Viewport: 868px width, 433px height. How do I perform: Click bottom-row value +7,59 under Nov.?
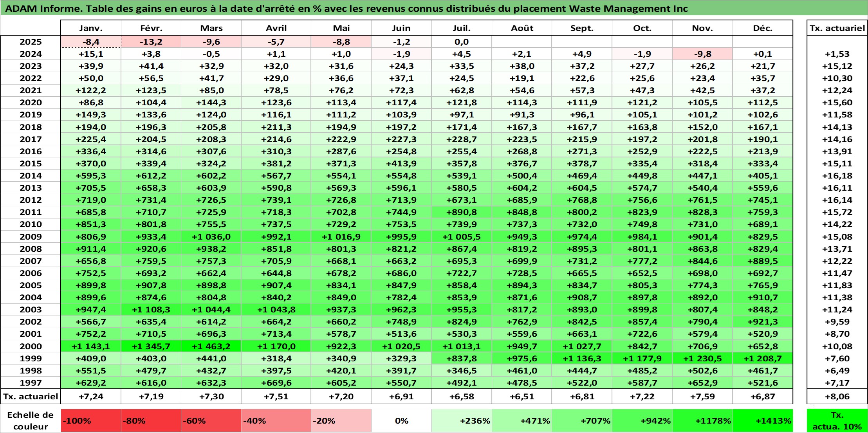point(702,397)
